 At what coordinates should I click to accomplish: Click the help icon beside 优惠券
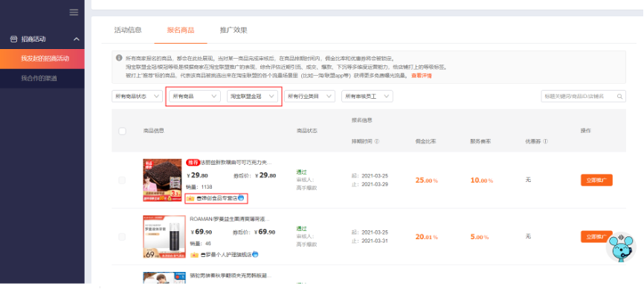pos(545,141)
